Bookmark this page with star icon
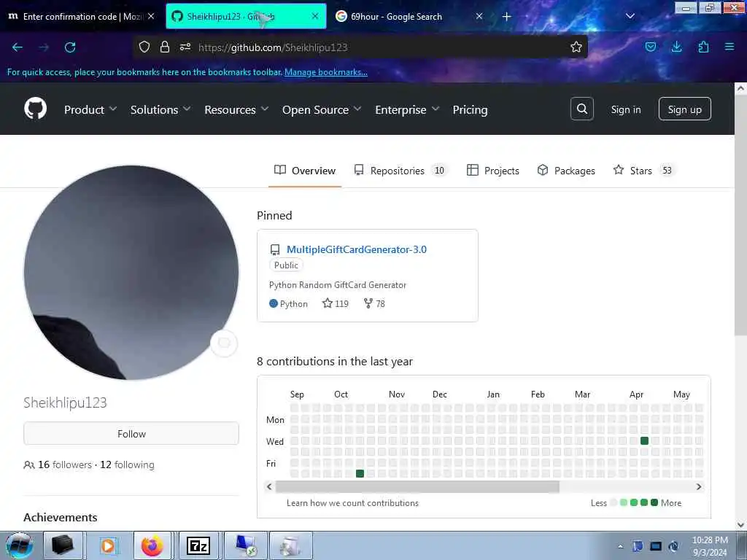 coord(576,47)
